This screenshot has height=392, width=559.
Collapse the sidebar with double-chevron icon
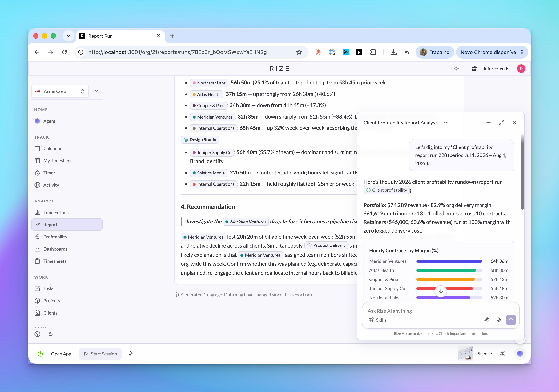tap(96, 91)
